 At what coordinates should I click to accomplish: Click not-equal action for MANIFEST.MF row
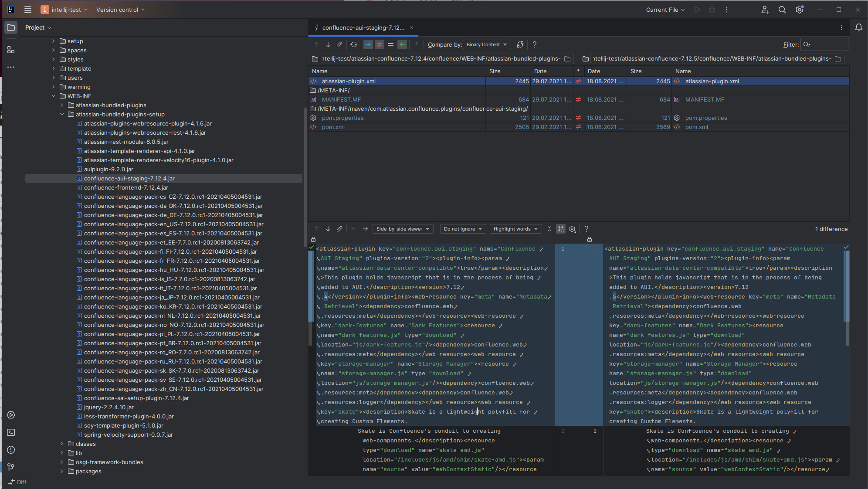[x=579, y=100]
